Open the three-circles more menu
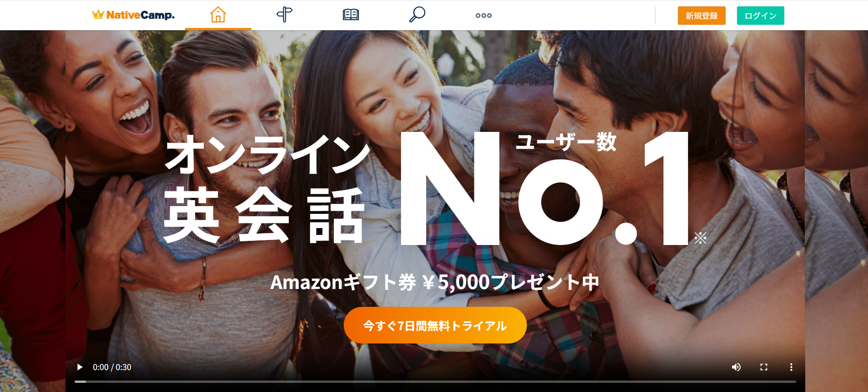The image size is (868, 392). click(x=483, y=16)
